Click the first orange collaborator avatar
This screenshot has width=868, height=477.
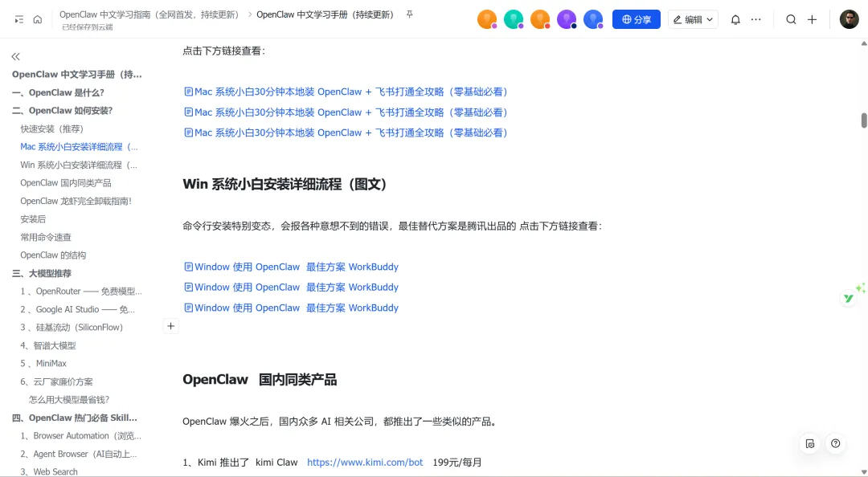pyautogui.click(x=487, y=19)
